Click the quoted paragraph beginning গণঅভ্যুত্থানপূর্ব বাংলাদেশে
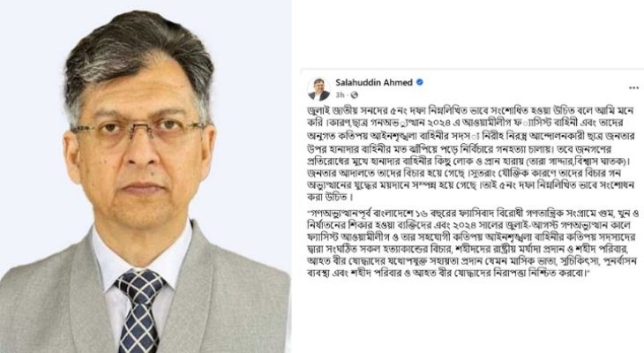The image size is (644, 353). coord(473,243)
